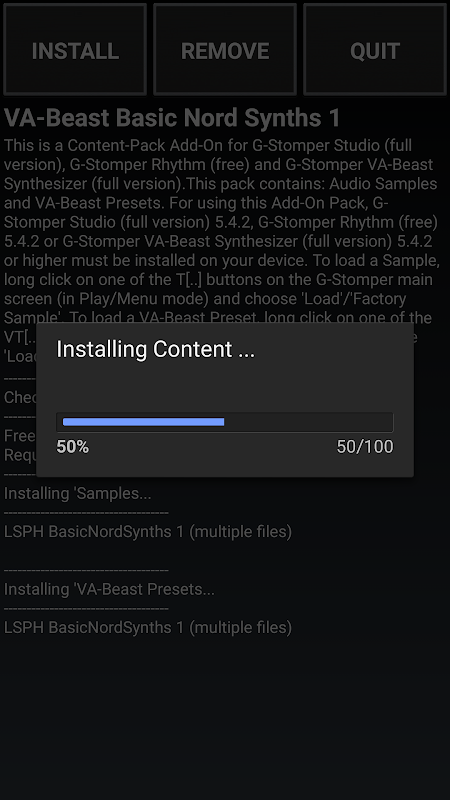Click the "Installing 'VA-Beast Presets..." log line
Viewport: 450px width, 800px height.
pyautogui.click(x=109, y=589)
